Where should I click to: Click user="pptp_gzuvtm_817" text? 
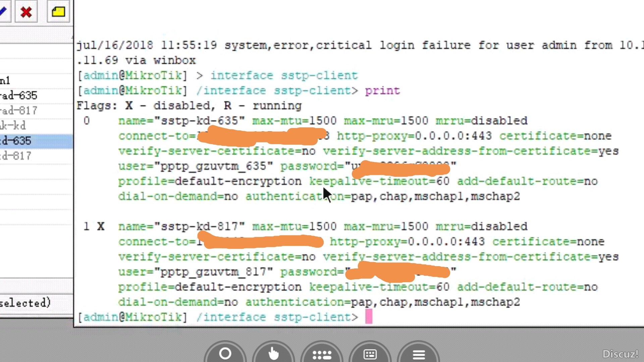(x=196, y=272)
